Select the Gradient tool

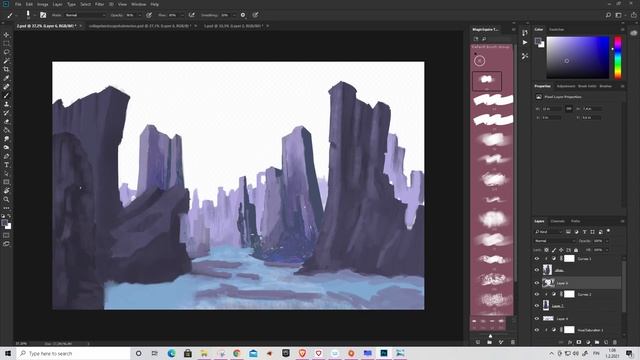pyautogui.click(x=6, y=130)
